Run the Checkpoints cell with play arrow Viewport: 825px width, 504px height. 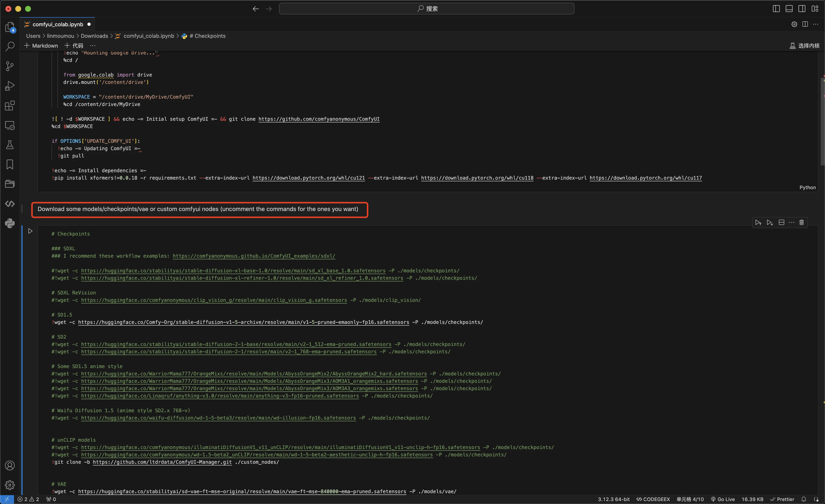coord(30,231)
